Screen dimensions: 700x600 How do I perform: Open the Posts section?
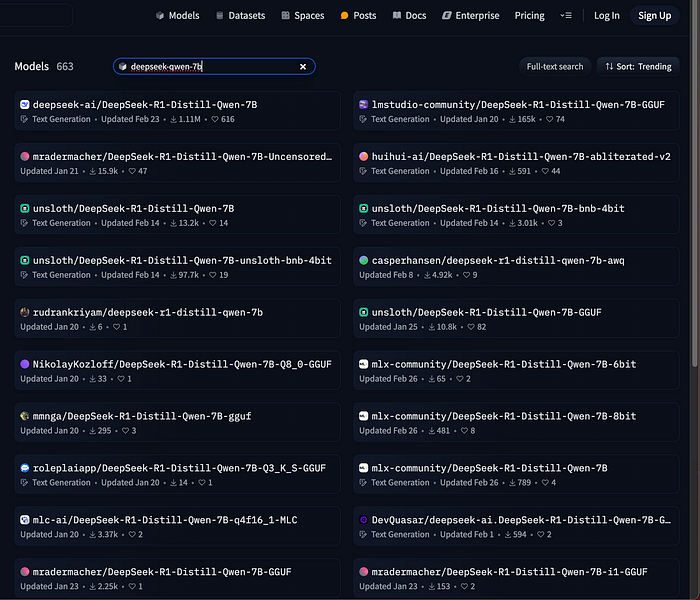tap(358, 16)
